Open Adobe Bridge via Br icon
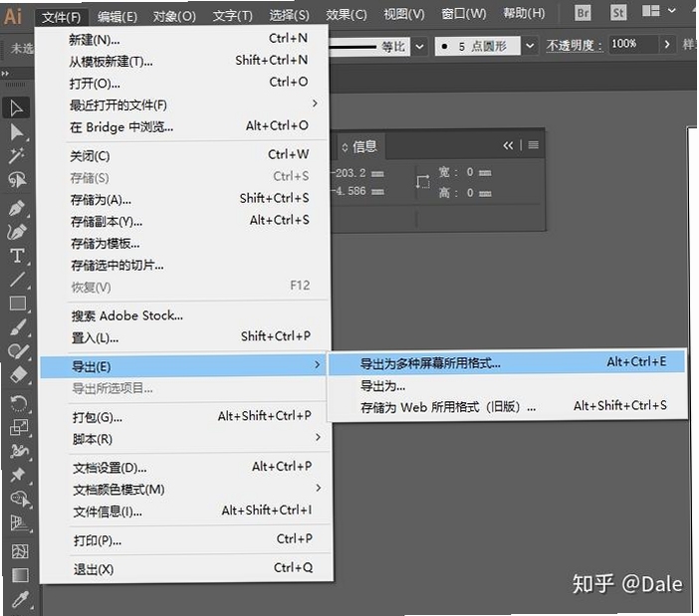Screen dimensions: 699x616 (x=582, y=13)
